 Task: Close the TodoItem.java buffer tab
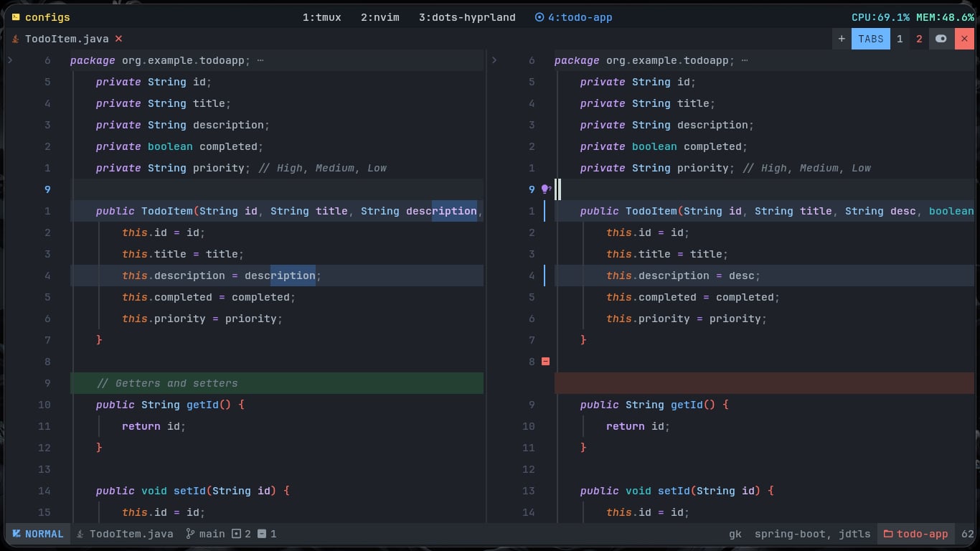click(119, 39)
